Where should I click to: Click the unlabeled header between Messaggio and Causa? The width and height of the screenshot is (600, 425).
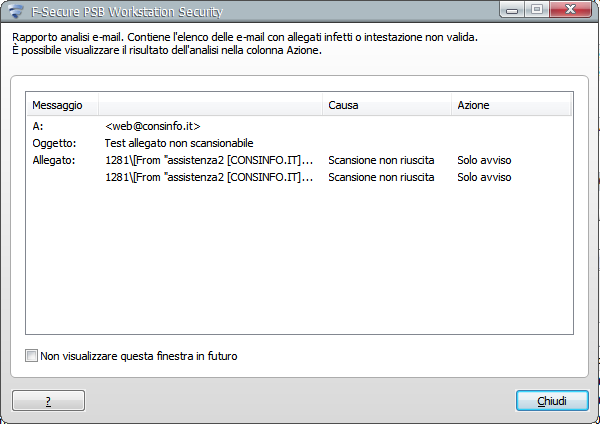(210, 105)
